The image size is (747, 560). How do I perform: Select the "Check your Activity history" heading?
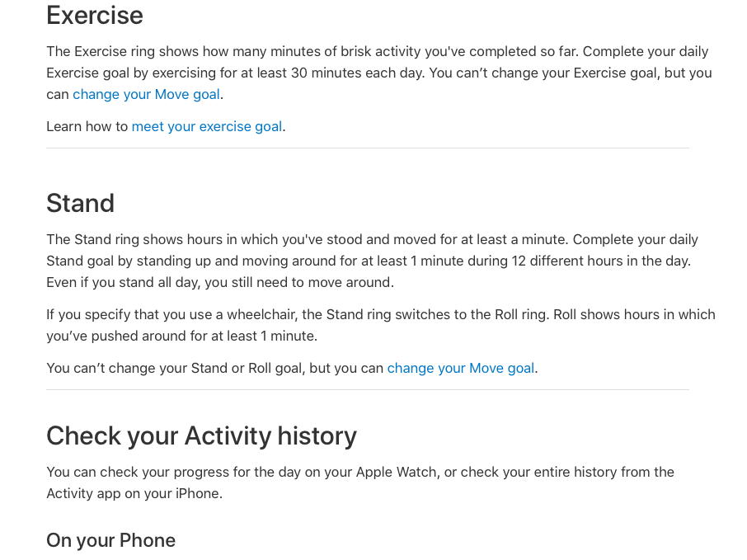[x=201, y=436]
